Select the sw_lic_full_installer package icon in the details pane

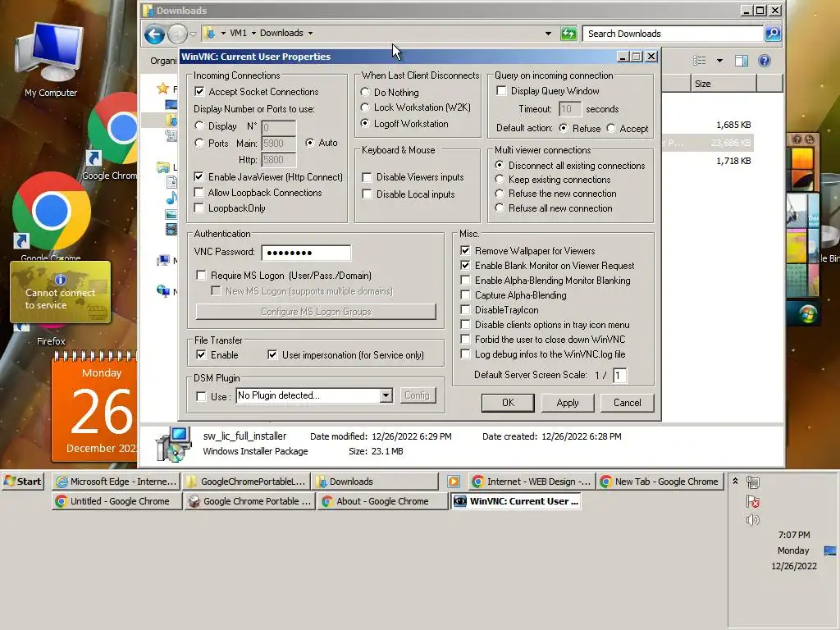pos(173,444)
